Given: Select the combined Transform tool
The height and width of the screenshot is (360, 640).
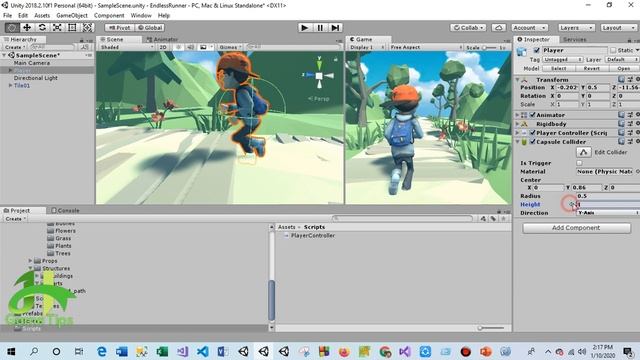Looking at the screenshot, I should click(x=87, y=27).
